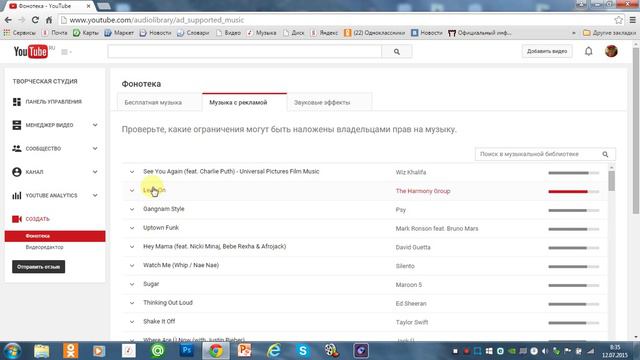This screenshot has width=640, height=360.
Task: Open the account avatar menu
Action: tap(611, 51)
